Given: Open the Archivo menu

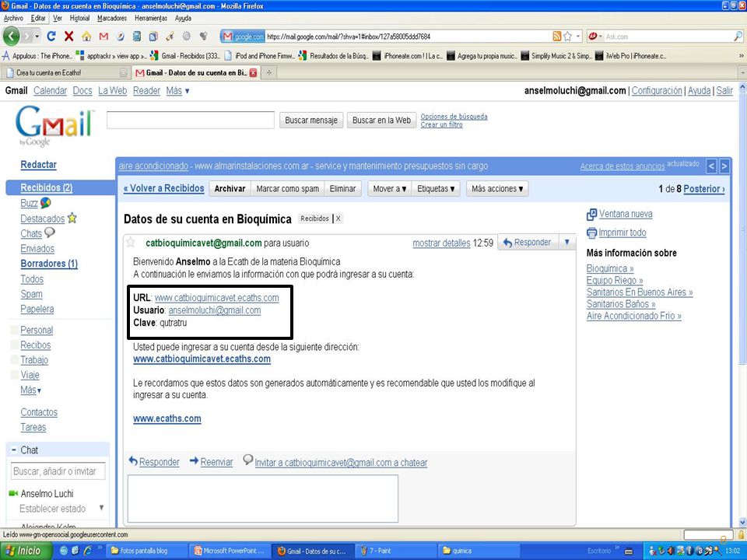Looking at the screenshot, I should click(13, 18).
